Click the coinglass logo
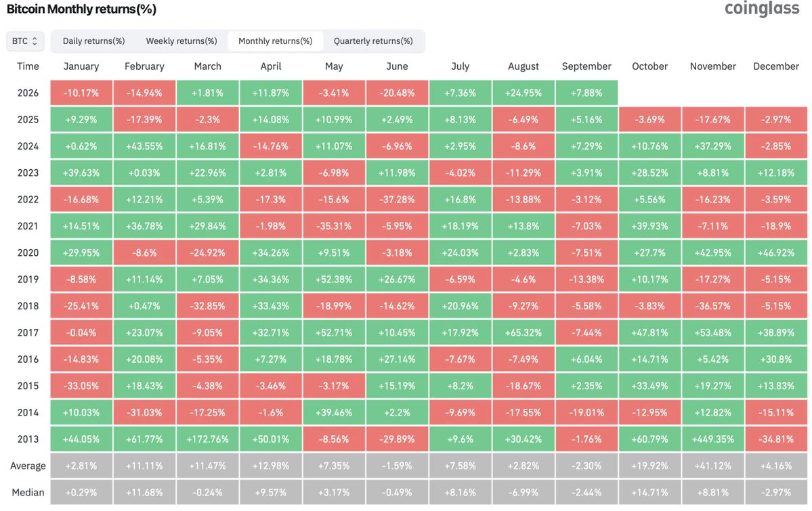The image size is (812, 511). (762, 9)
